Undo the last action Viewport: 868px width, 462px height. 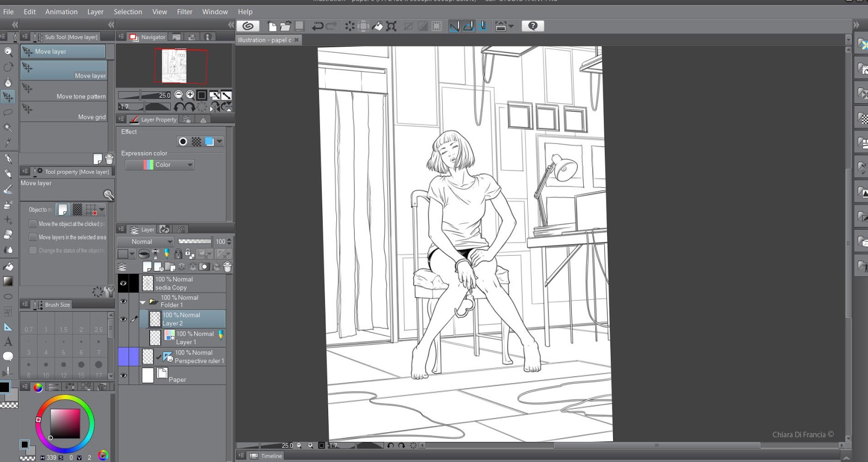coord(317,26)
